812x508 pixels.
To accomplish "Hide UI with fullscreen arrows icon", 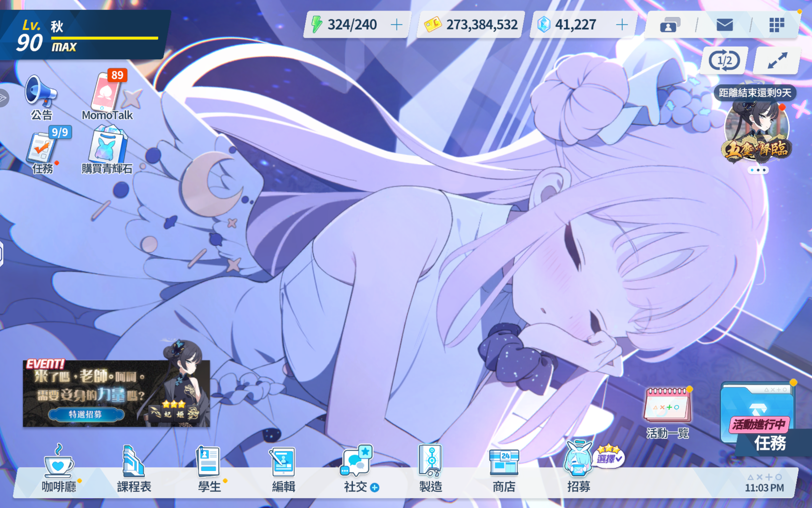I will point(777,61).
